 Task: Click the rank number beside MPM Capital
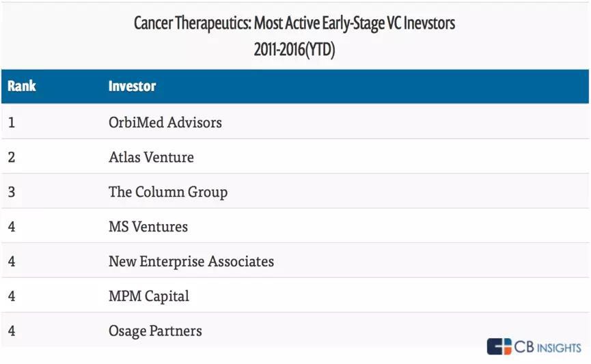pos(12,296)
